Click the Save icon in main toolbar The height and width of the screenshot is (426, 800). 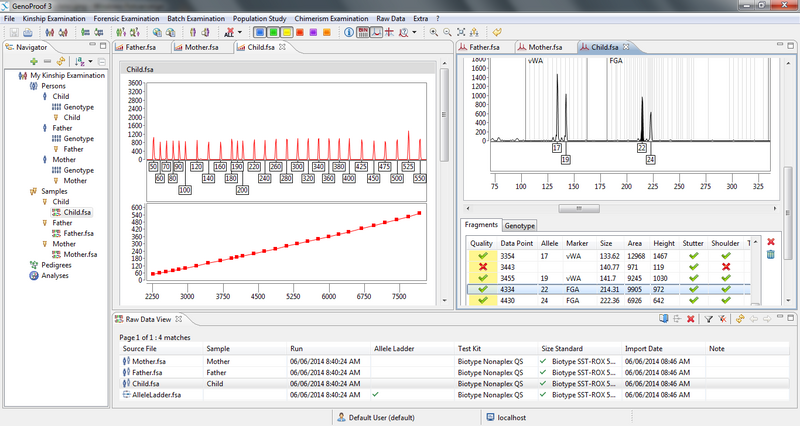coord(12,32)
